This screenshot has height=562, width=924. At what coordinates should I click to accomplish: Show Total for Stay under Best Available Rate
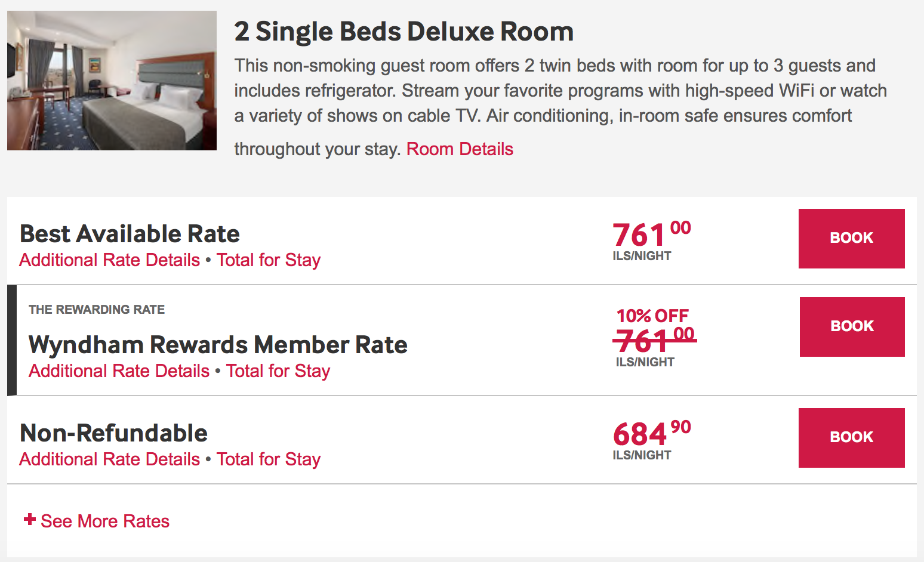(x=269, y=260)
